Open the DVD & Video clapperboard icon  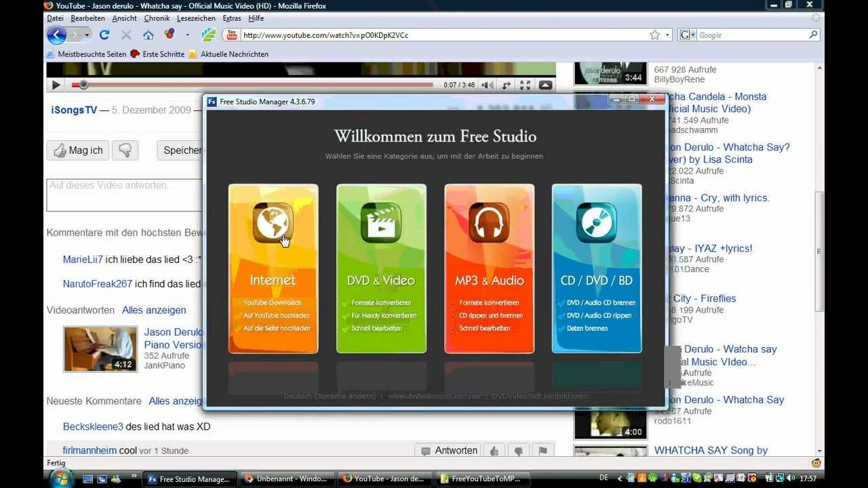tap(381, 222)
